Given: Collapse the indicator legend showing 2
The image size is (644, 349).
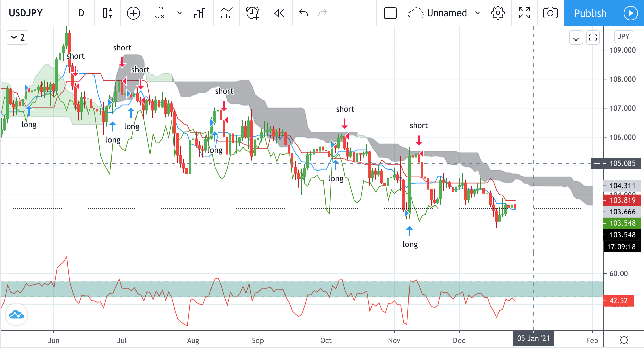Looking at the screenshot, I should [x=18, y=37].
